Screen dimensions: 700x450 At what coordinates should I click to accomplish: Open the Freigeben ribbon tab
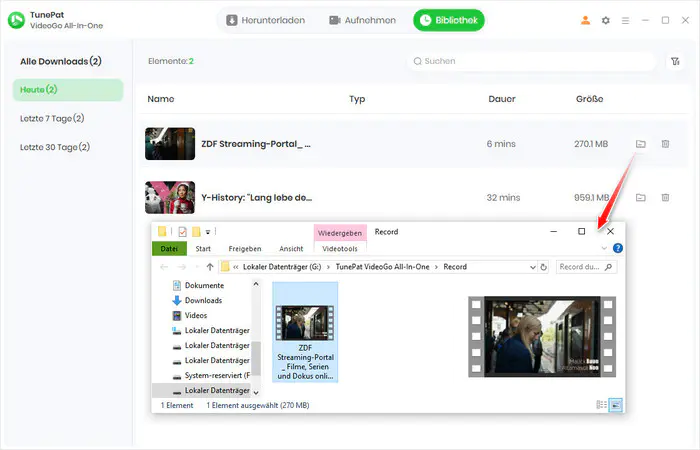245,249
